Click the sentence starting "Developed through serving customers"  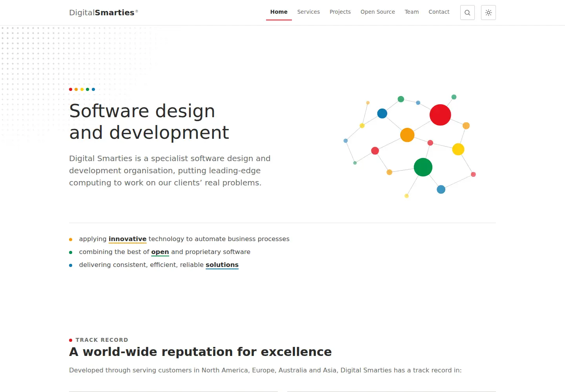pyautogui.click(x=265, y=370)
